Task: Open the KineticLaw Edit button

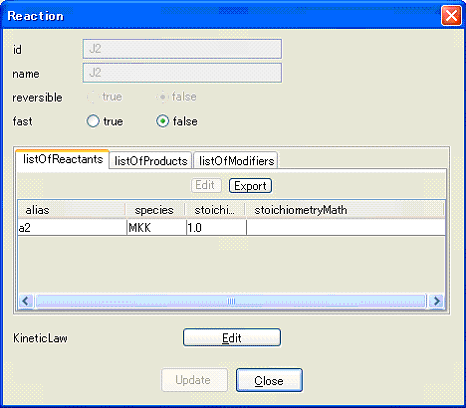Action: [x=232, y=338]
